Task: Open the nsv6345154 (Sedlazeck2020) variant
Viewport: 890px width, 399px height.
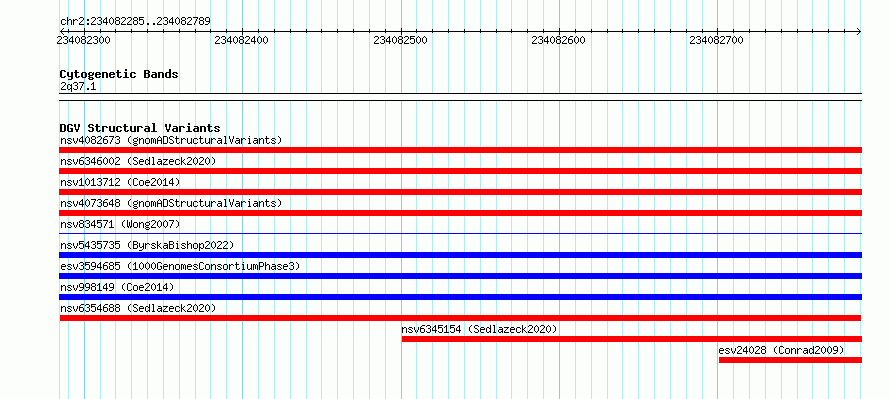Action: pos(480,329)
